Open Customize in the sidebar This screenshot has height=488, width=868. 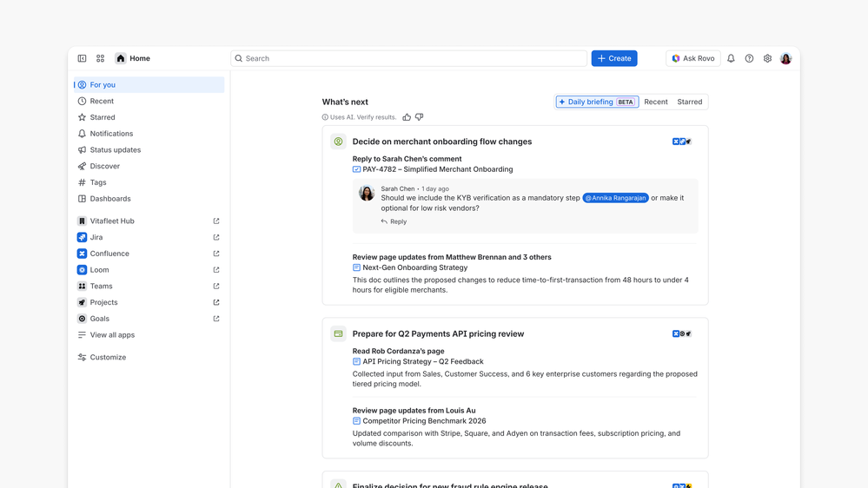pyautogui.click(x=149, y=358)
